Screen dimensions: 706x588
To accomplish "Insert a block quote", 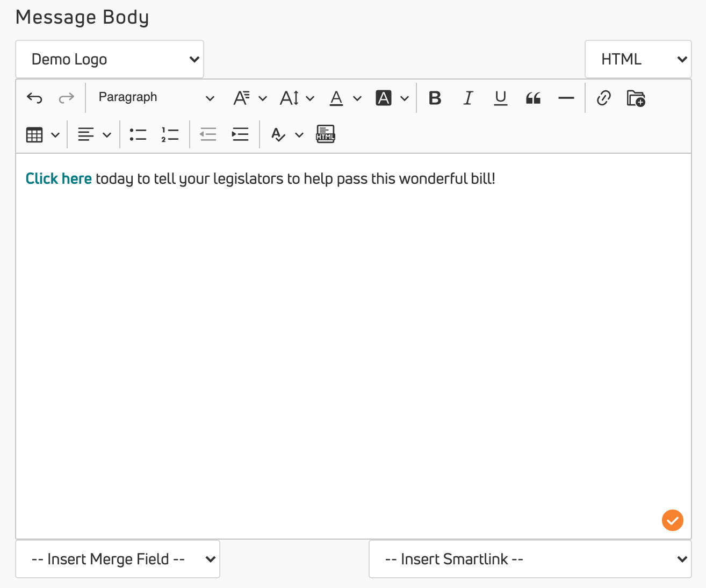I will pos(533,98).
